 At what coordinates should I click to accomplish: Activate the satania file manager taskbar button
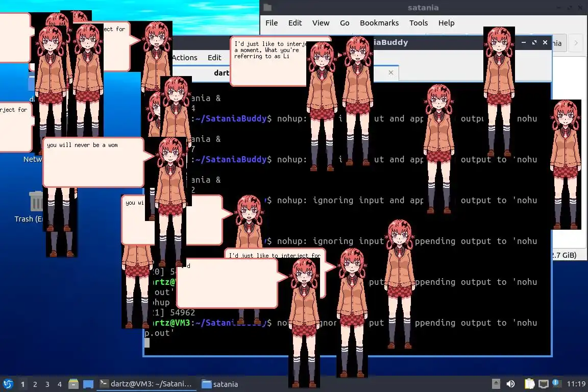220,384
